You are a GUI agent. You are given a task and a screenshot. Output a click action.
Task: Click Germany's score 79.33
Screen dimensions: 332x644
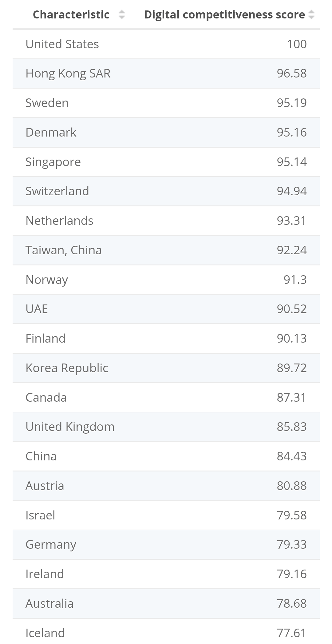tap(291, 545)
